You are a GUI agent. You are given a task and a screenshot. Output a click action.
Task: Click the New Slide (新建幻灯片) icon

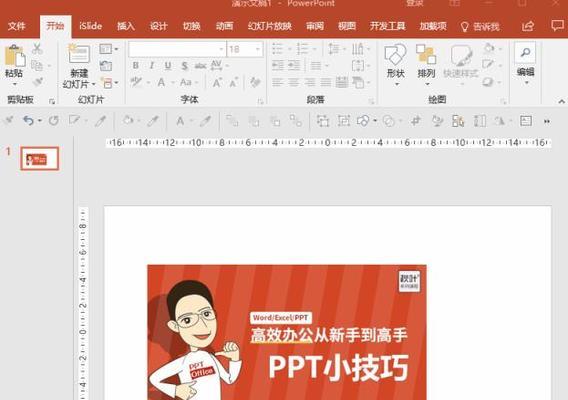(x=79, y=55)
